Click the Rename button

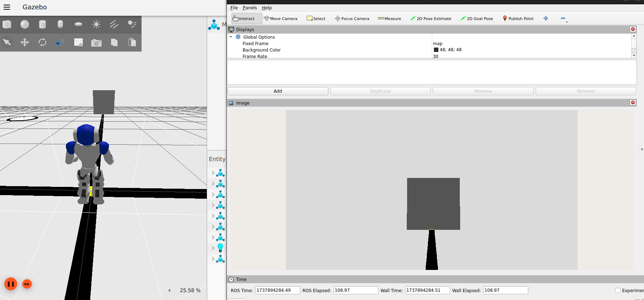tap(586, 91)
